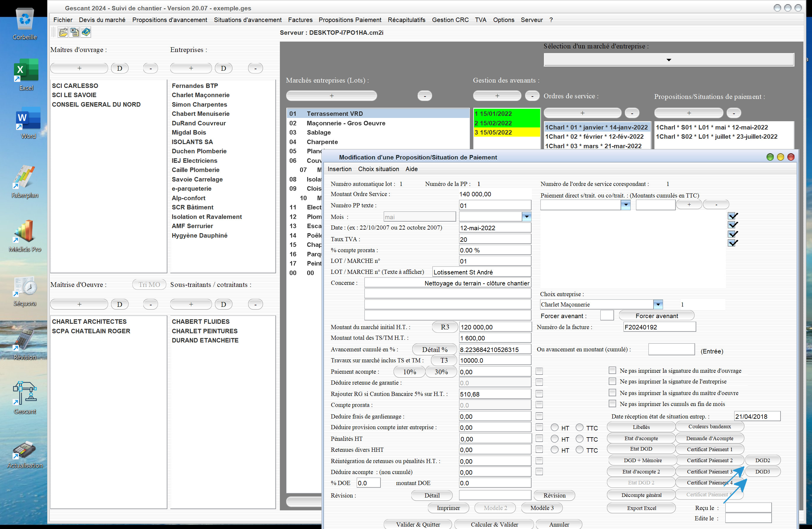
Task: Click the 'Valider & Quitter' button
Action: click(418, 524)
